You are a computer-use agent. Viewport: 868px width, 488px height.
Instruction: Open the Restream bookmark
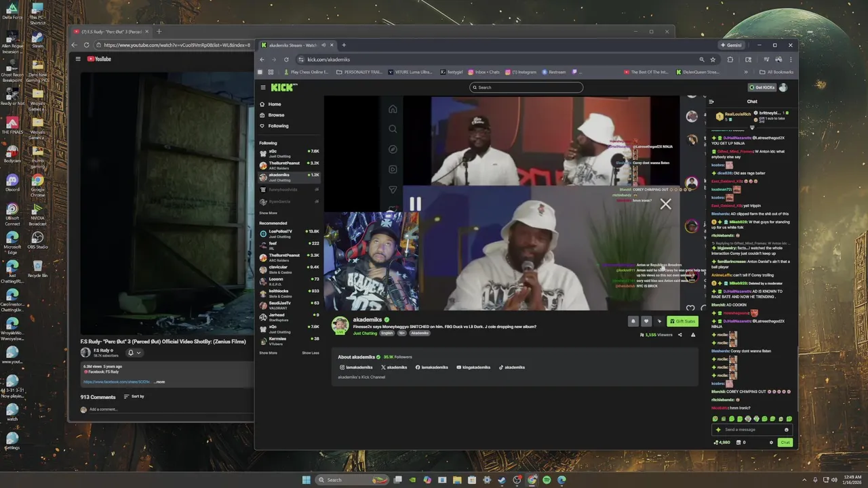pyautogui.click(x=554, y=72)
